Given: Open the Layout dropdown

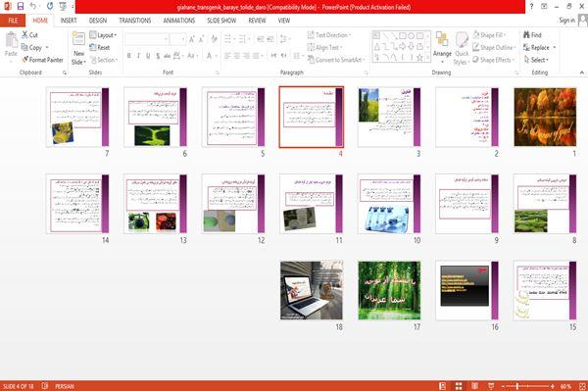Looking at the screenshot, I should [x=103, y=35].
